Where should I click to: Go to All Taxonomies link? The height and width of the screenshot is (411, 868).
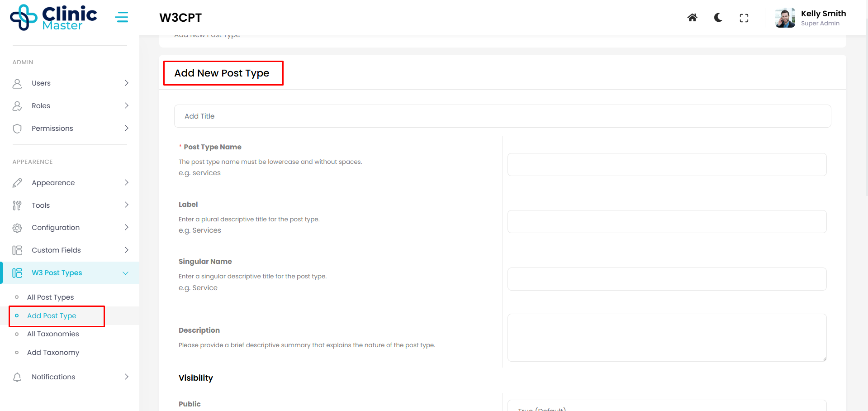(x=53, y=334)
